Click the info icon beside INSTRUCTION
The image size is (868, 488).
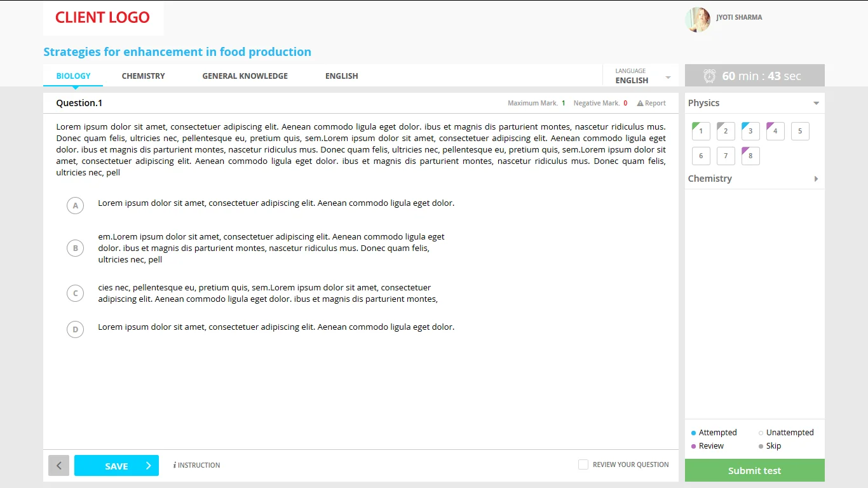point(174,464)
